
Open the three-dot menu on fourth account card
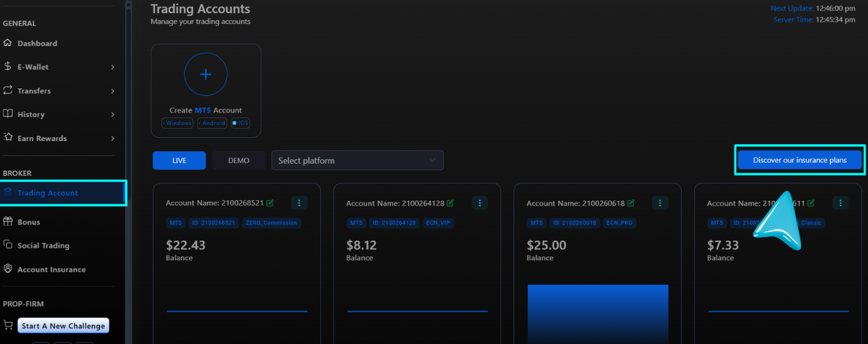(840, 203)
